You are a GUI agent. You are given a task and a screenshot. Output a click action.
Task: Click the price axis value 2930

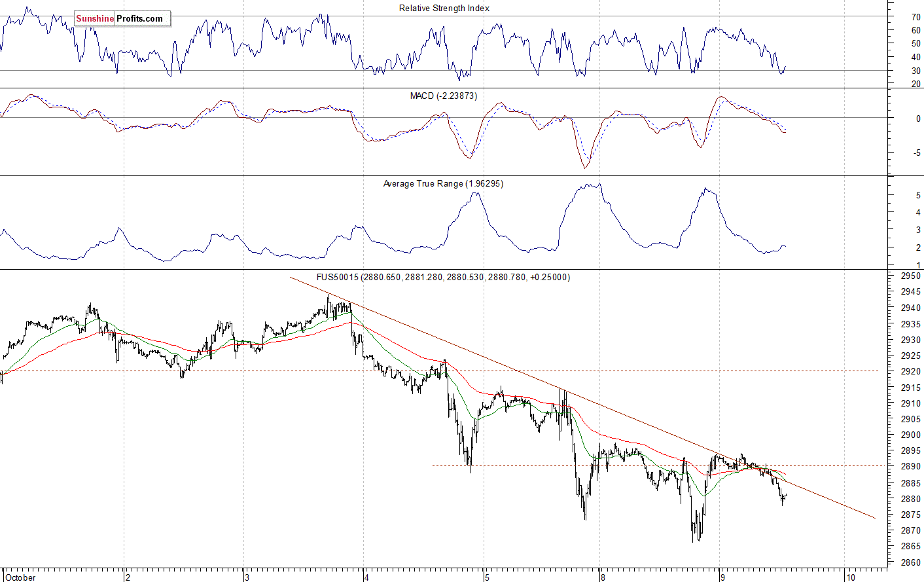click(x=912, y=340)
